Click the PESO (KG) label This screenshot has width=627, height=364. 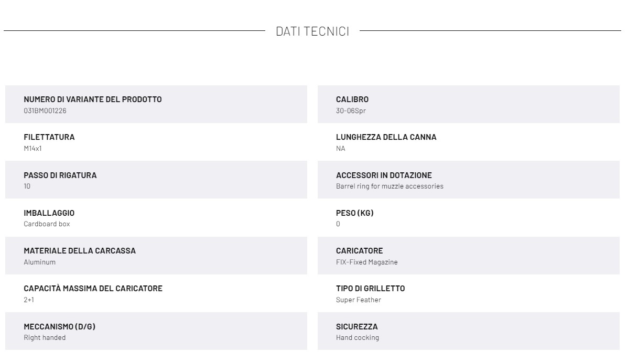pyautogui.click(x=355, y=213)
